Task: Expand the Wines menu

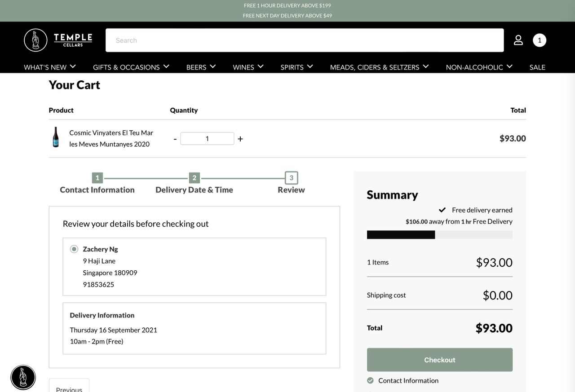Action: point(248,67)
